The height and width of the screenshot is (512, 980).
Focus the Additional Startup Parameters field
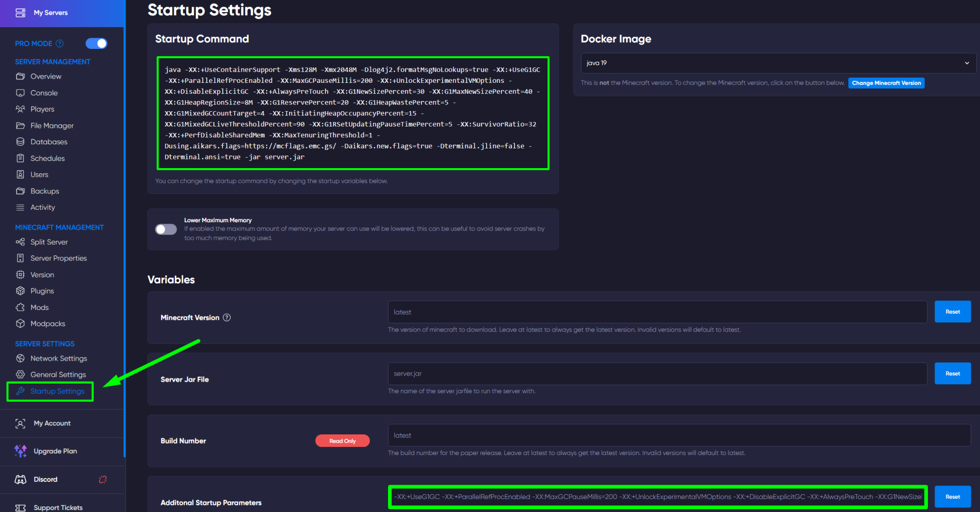coord(657,497)
